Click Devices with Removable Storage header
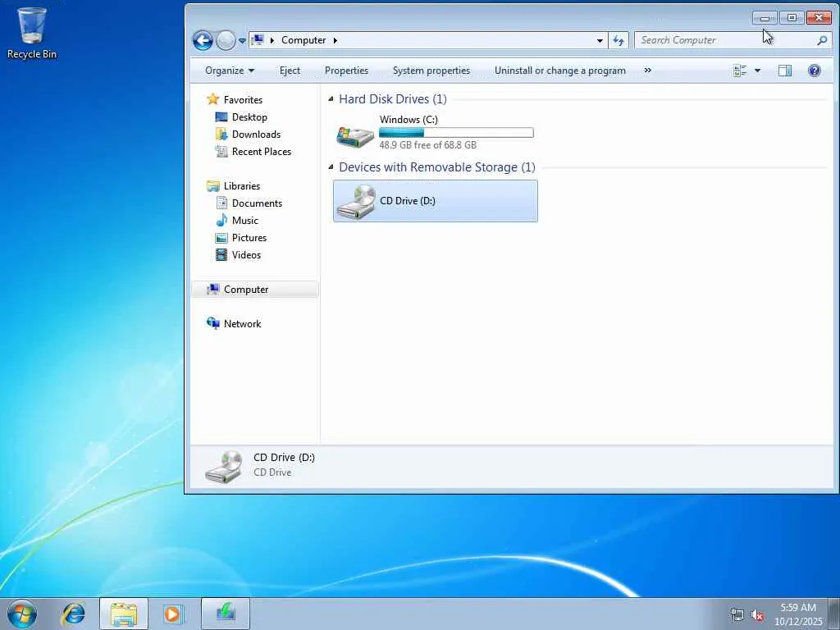 click(x=437, y=167)
